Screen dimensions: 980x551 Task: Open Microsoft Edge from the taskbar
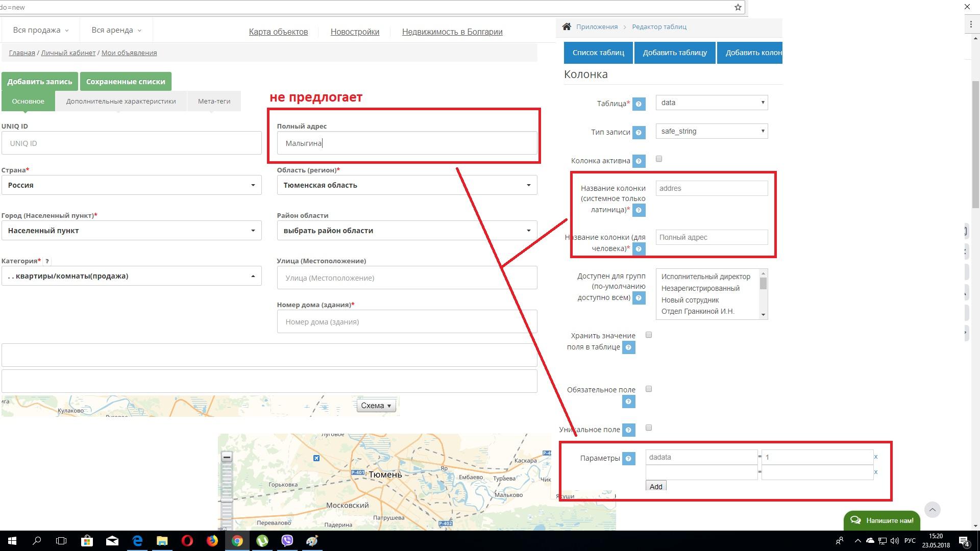click(x=137, y=541)
